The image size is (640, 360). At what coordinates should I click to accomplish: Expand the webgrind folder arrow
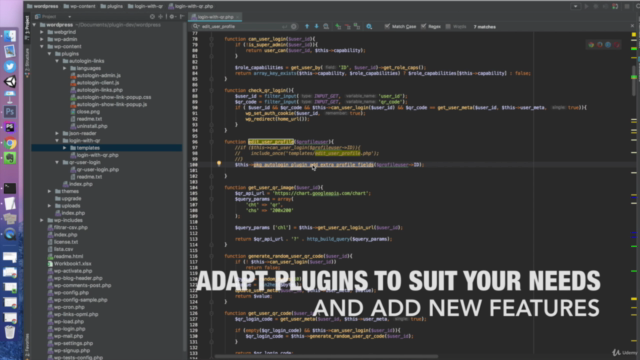42,32
